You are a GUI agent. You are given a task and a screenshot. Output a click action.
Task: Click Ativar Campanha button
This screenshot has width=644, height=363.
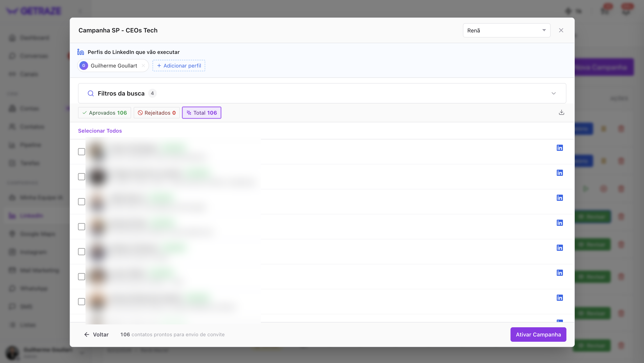pyautogui.click(x=538, y=335)
